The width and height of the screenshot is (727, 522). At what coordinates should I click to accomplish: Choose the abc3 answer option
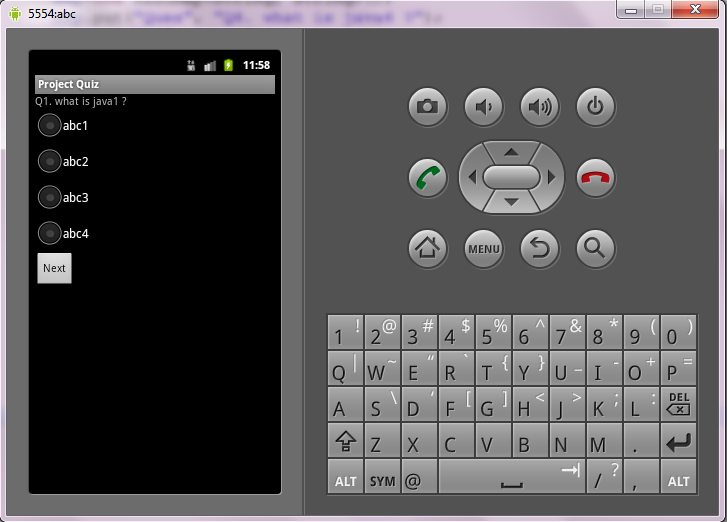coord(49,196)
